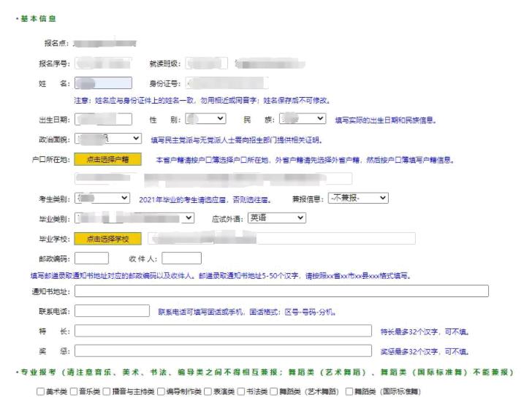Tick the 美术类 checkbox
This screenshot has height=411, width=532.
[x=40, y=392]
